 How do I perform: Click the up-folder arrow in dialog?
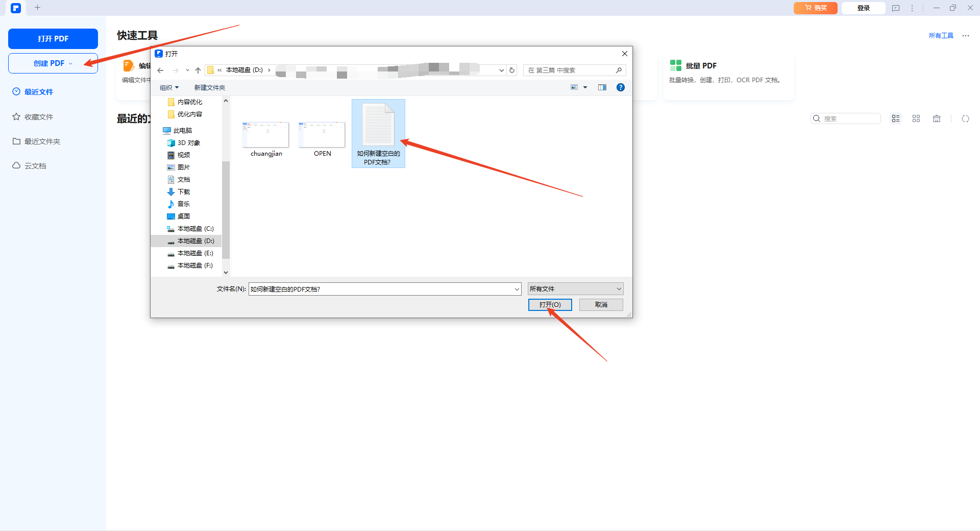[198, 70]
